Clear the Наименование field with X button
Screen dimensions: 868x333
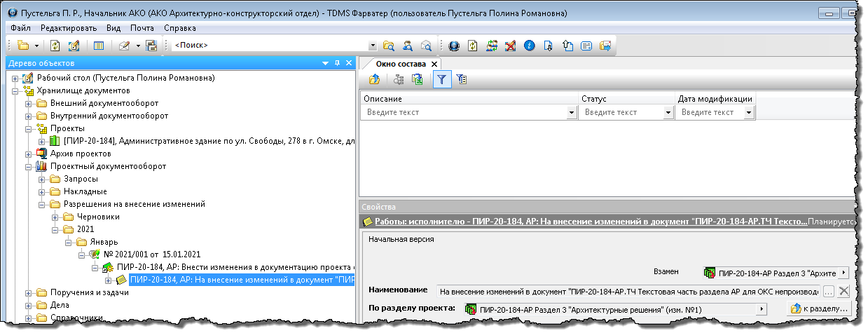843,291
